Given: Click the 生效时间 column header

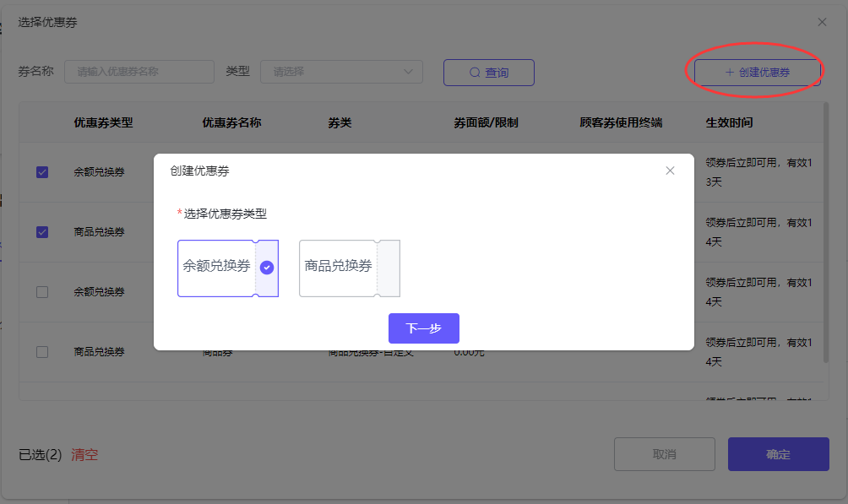Looking at the screenshot, I should tap(729, 122).
